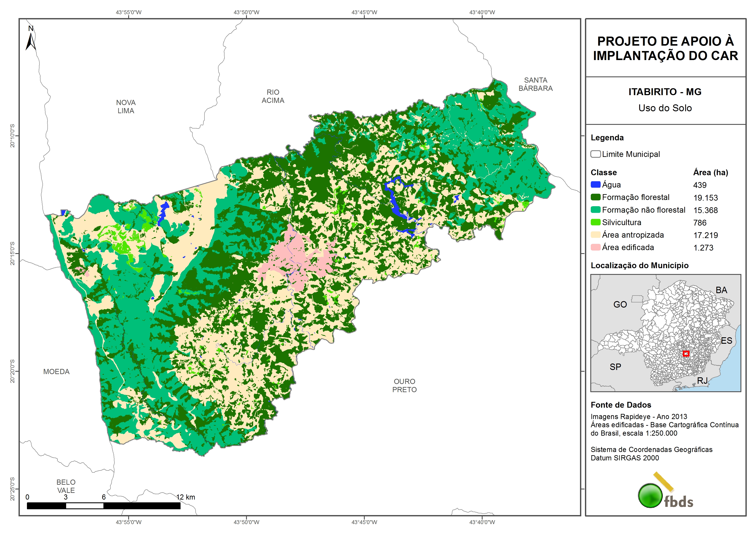Click the ITABIRITO - MG title text

[x=665, y=92]
